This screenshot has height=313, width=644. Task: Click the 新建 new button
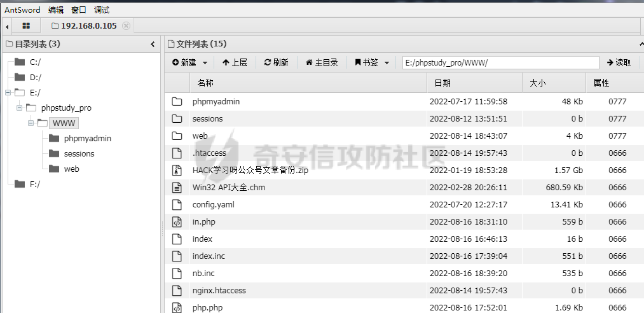pyautogui.click(x=184, y=62)
